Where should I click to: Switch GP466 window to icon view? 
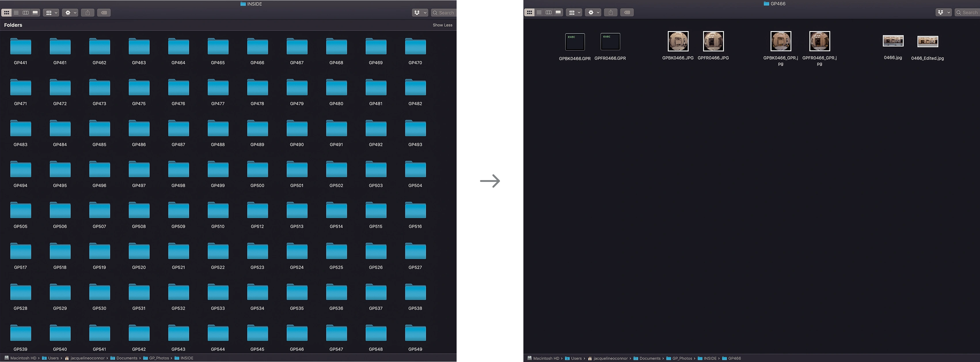point(529,13)
